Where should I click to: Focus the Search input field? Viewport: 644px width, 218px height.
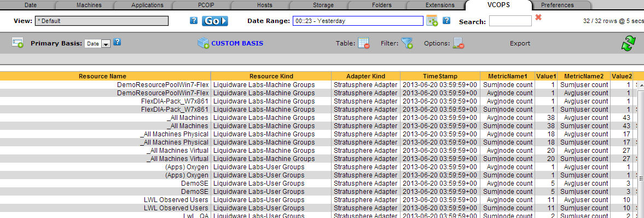tap(510, 21)
